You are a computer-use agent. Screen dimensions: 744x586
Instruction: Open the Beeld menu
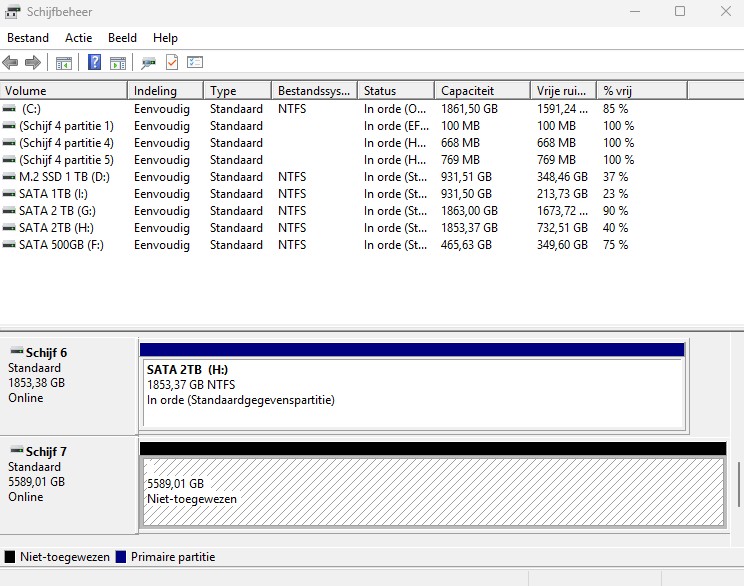[x=122, y=38]
